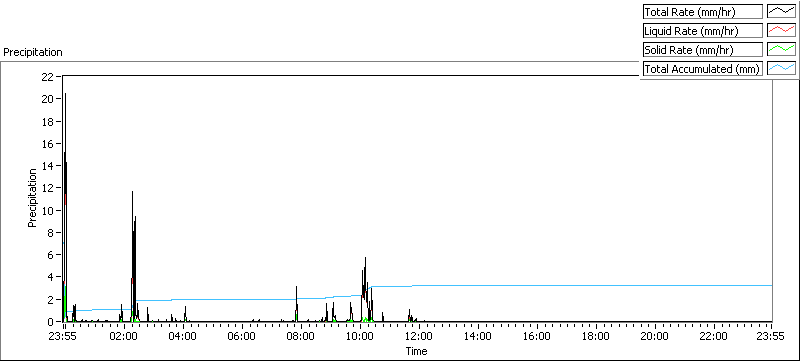
Task: Click the y-axis value 10
Action: [48, 210]
